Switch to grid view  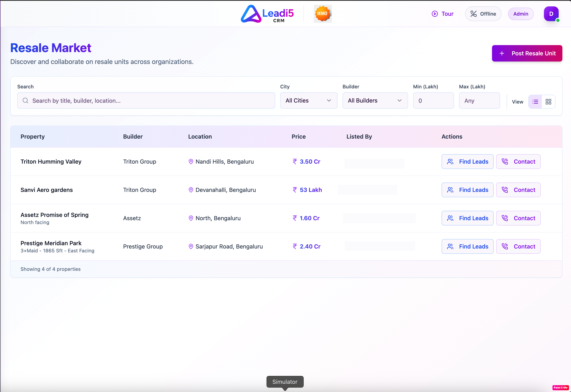tap(548, 102)
